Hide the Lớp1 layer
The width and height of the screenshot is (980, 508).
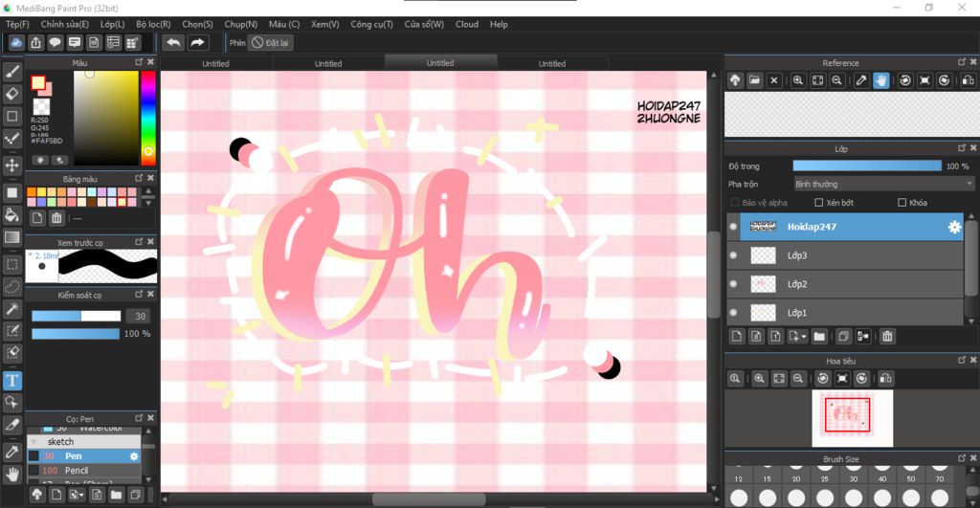(733, 313)
